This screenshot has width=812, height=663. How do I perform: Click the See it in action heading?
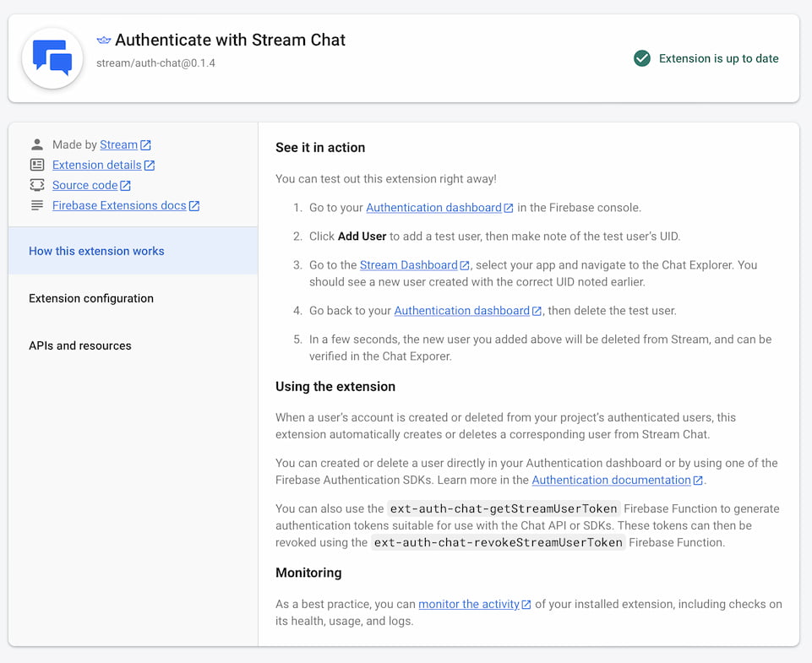320,148
